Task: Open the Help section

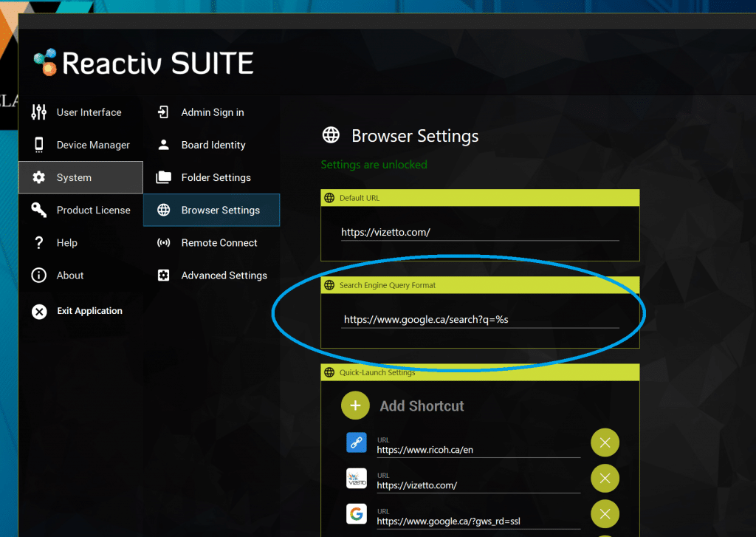Action: pyautogui.click(x=80, y=243)
